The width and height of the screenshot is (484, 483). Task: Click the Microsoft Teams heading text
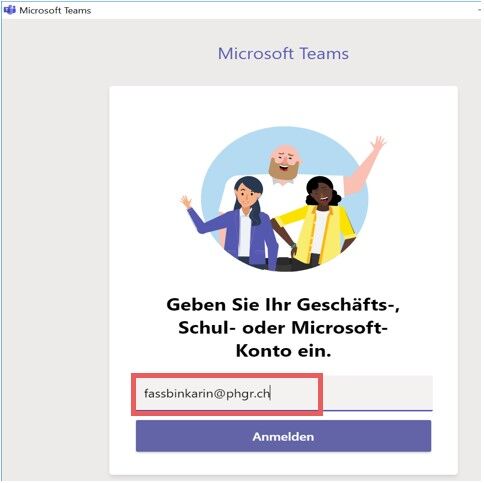click(283, 54)
